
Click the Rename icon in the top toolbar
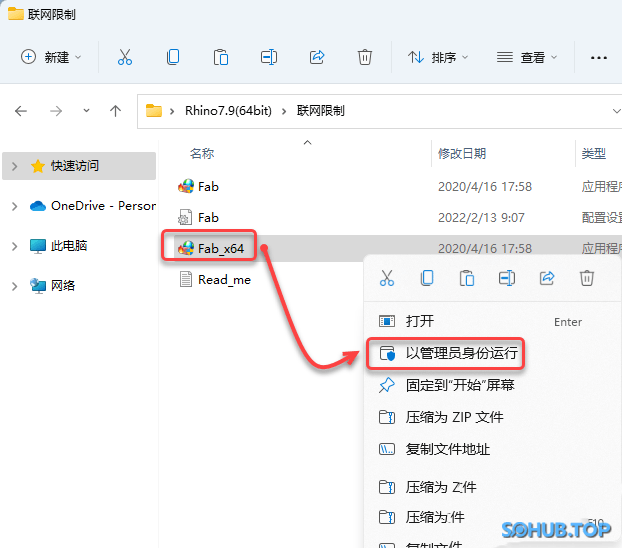(x=269, y=57)
